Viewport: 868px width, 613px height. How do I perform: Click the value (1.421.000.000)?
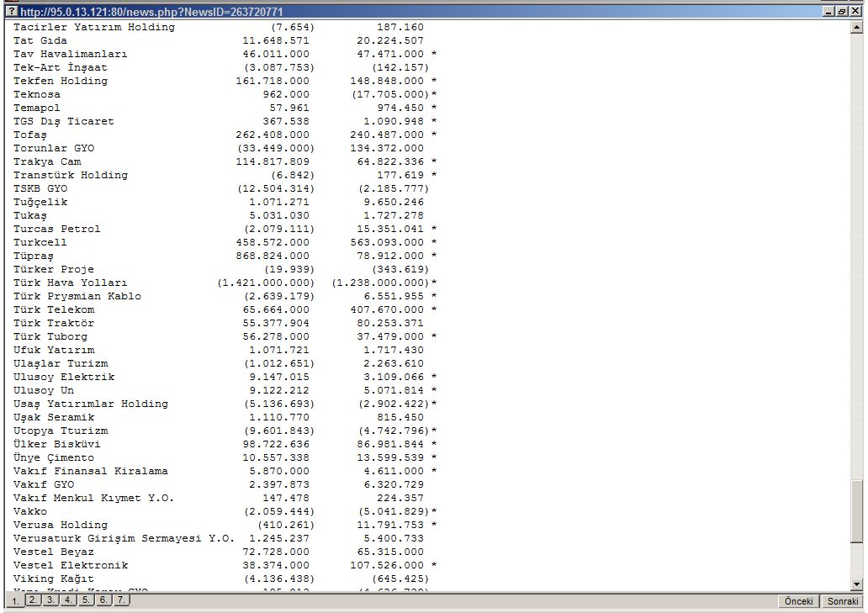pos(266,283)
